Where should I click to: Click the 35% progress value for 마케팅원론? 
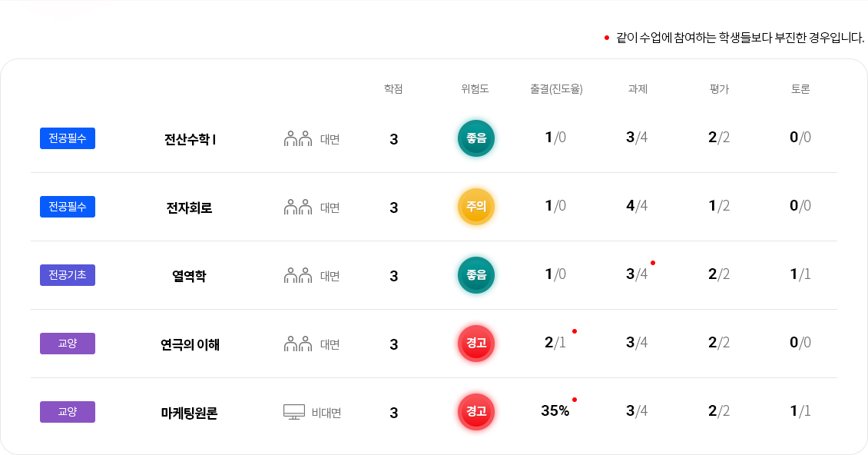(x=555, y=410)
